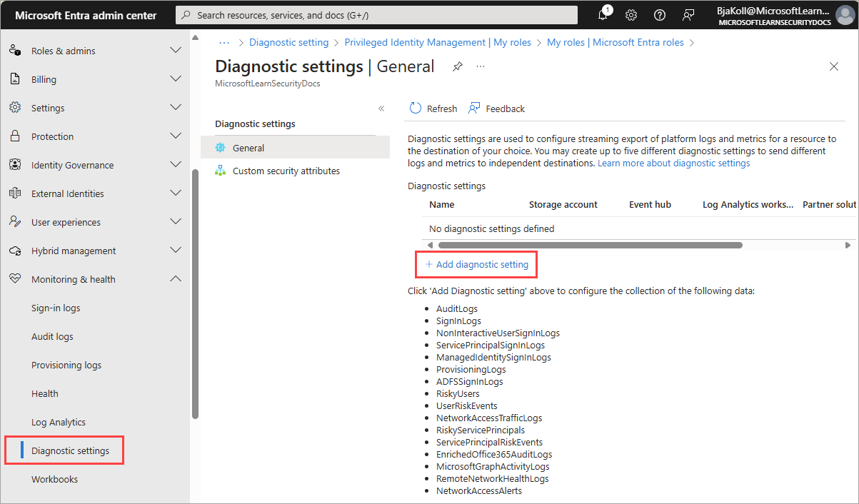This screenshot has height=504, width=859.
Task: Expand the External Identities chevron
Action: tap(175, 193)
